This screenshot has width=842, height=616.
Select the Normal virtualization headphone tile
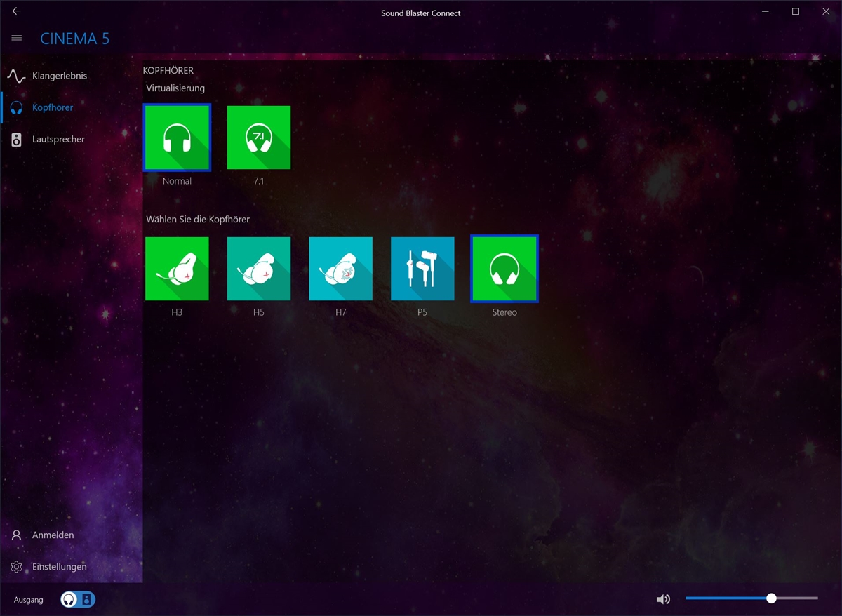[x=177, y=138]
